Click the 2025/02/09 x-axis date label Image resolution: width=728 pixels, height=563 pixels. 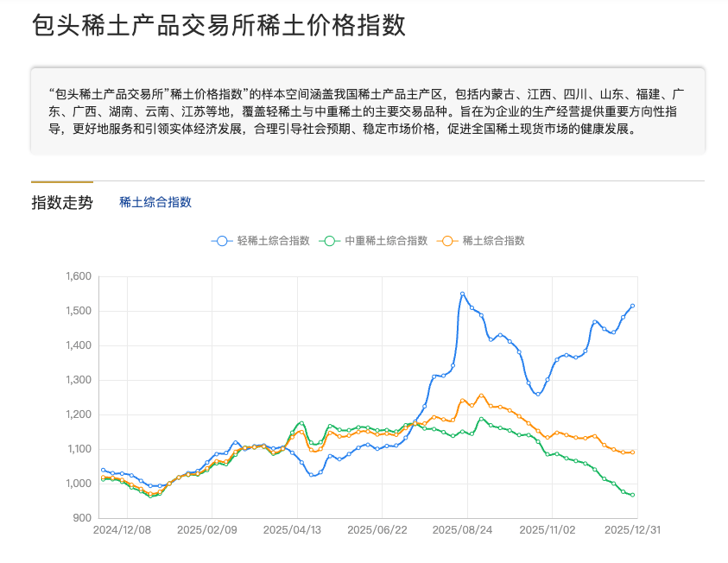(x=207, y=530)
